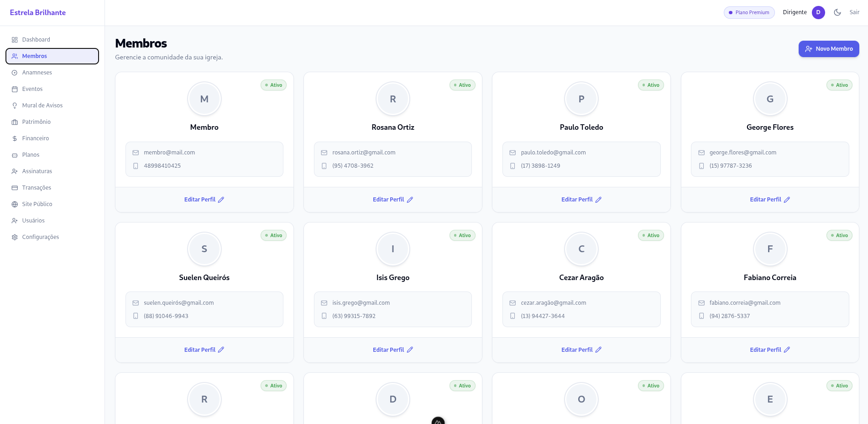The image size is (868, 424).
Task: Click the pencil icon on George Flores's card
Action: coord(787,200)
